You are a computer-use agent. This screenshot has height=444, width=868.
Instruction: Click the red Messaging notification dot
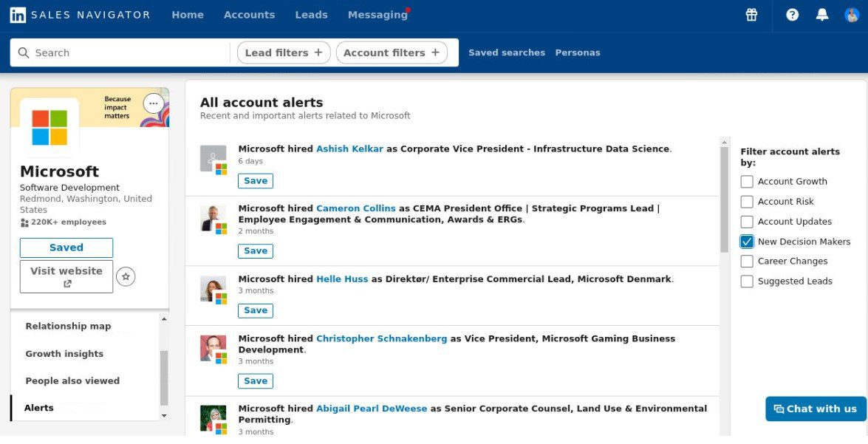tap(408, 10)
